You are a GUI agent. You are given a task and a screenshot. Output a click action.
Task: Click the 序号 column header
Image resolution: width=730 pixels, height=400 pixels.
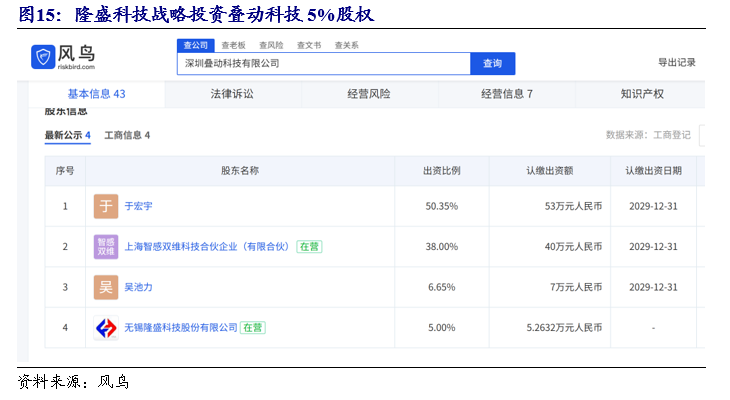[65, 171]
